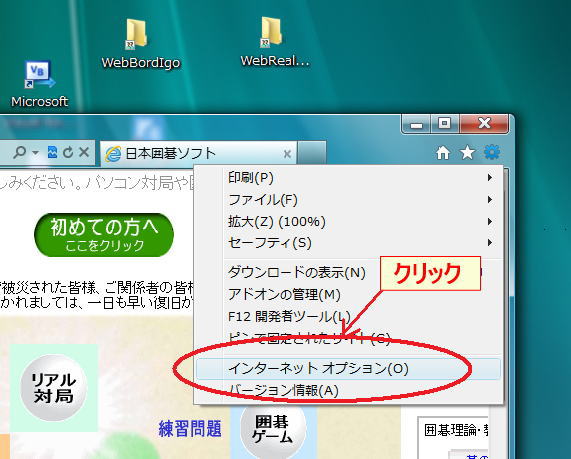Image resolution: width=571 pixels, height=459 pixels.
Task: Click the refresh arrow in address bar
Action: click(68, 152)
